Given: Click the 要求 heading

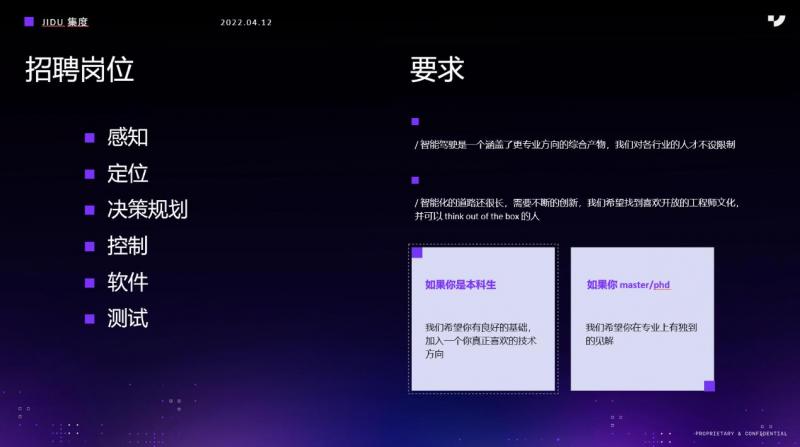Looking at the screenshot, I should pyautogui.click(x=437, y=69).
